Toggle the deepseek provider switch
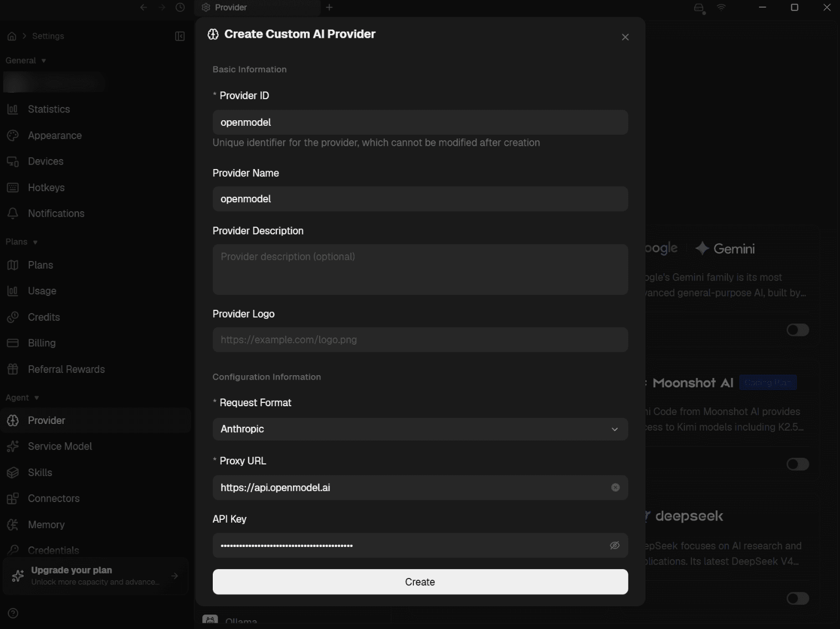Image resolution: width=840 pixels, height=629 pixels. 798,598
